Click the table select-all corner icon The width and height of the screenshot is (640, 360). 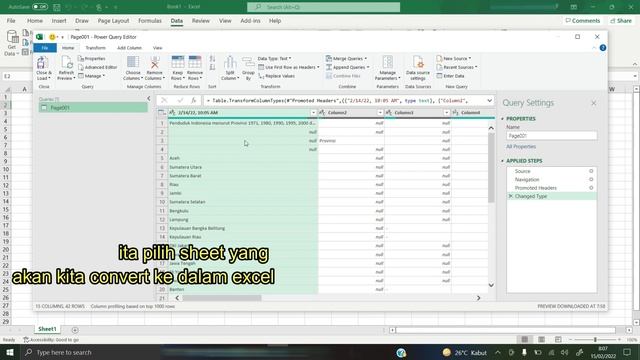[x=162, y=113]
